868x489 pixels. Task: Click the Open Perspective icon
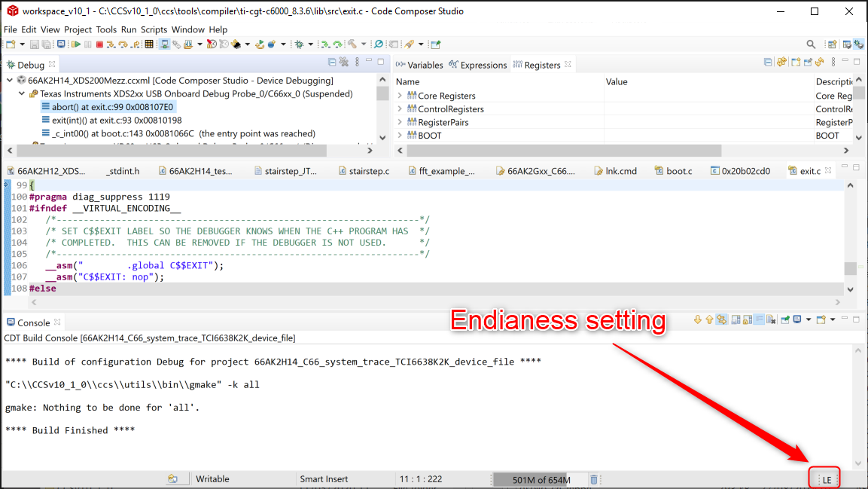tap(832, 44)
